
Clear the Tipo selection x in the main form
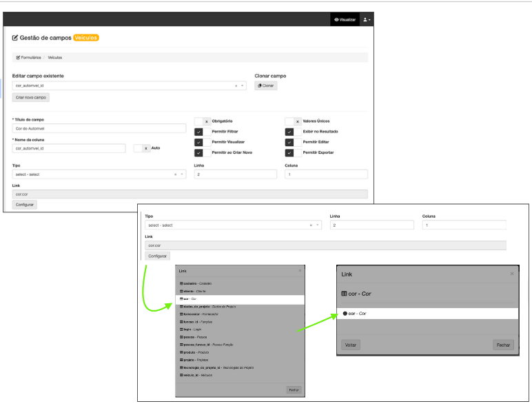tap(176, 174)
